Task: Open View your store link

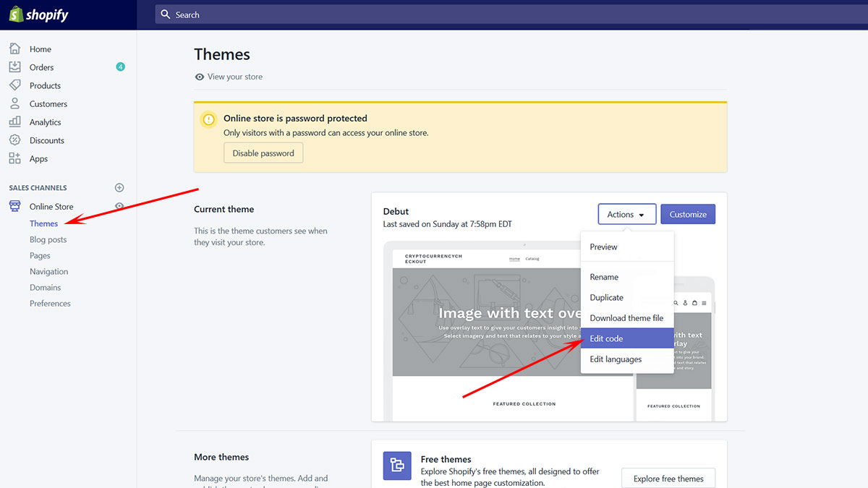Action: (235, 77)
